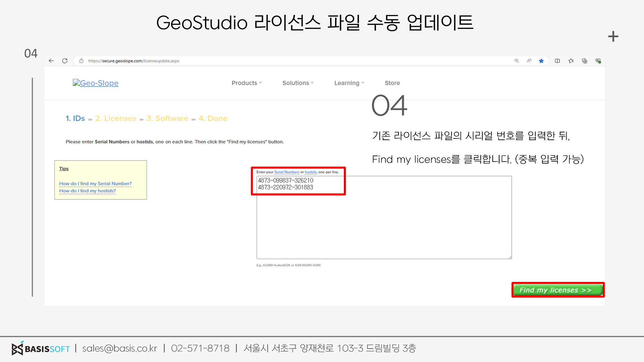Open the zoom magnifier icon in address bar
The image size is (644, 362).
pos(517,61)
